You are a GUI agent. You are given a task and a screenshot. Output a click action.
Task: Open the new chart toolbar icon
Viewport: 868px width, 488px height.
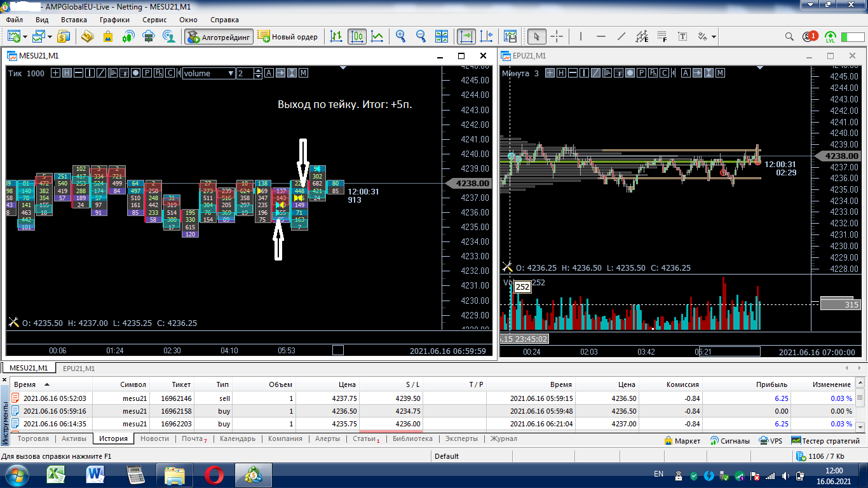[x=13, y=36]
